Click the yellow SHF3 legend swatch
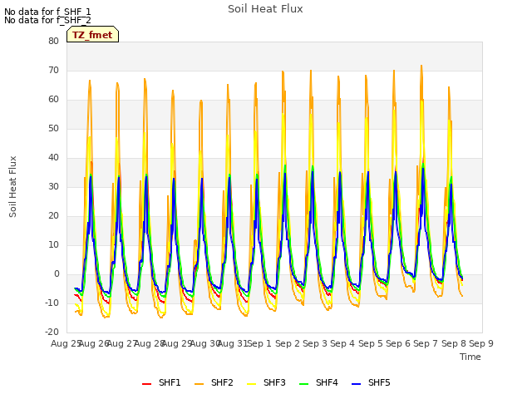 [x=251, y=384]
